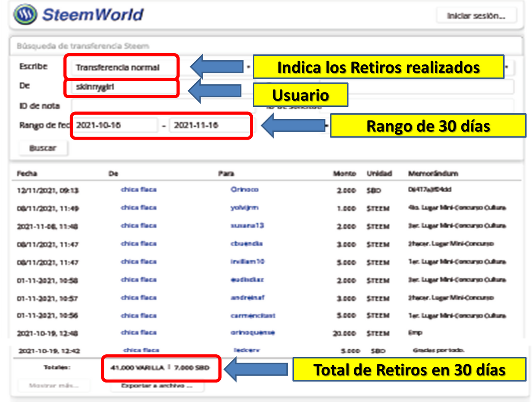
Task: Click chica flaca sender in 2021-10-19 12:48 row
Action: point(139,333)
